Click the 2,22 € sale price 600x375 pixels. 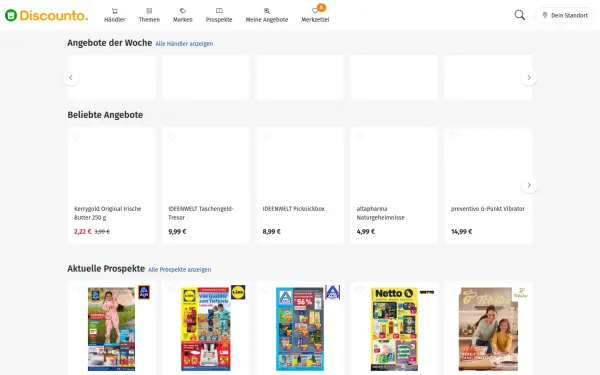82,232
